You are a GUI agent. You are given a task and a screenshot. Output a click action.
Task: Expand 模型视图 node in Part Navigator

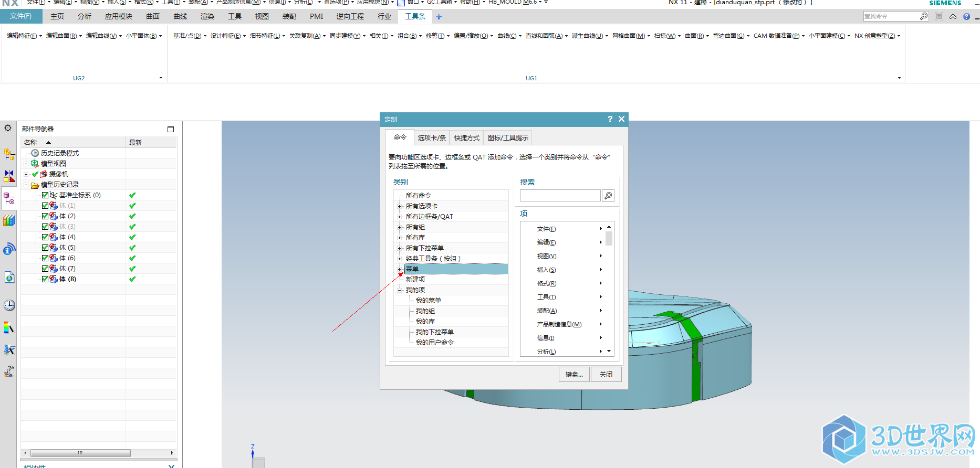pyautogui.click(x=26, y=164)
